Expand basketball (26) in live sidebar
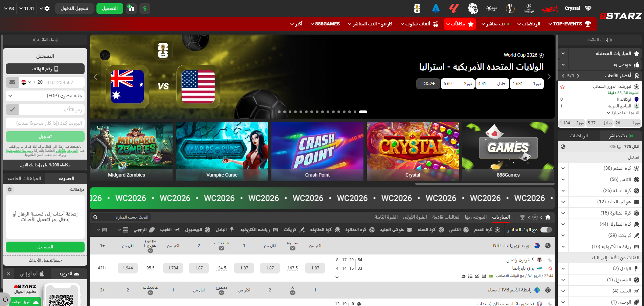 click(x=563, y=191)
